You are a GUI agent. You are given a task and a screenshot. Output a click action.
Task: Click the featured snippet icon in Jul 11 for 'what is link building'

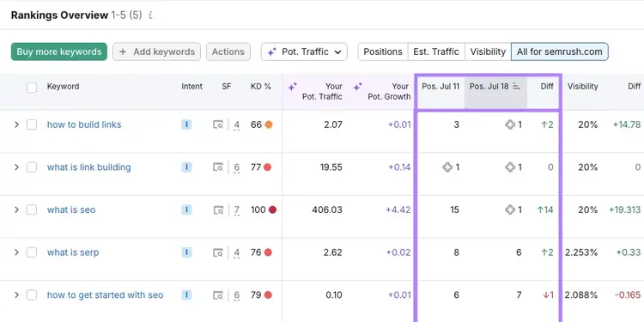[447, 167]
